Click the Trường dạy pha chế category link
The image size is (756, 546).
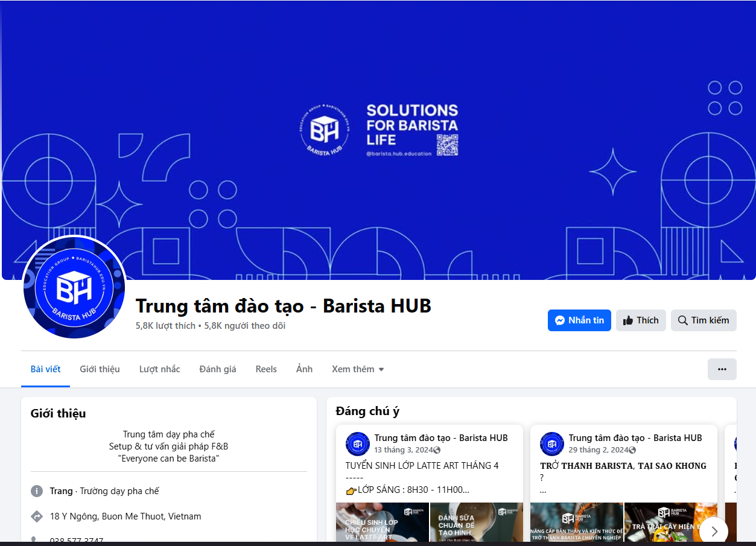click(119, 491)
